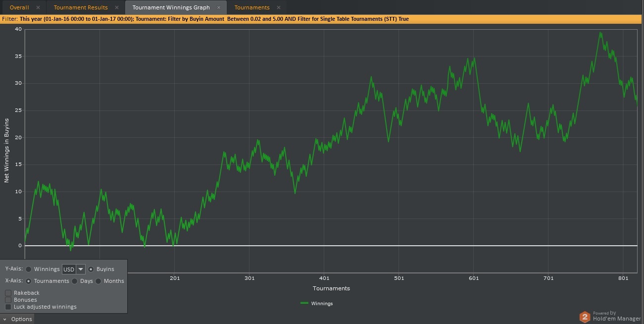Select the Buyins Y-axis radio button
The width and height of the screenshot is (644, 324).
(91, 270)
